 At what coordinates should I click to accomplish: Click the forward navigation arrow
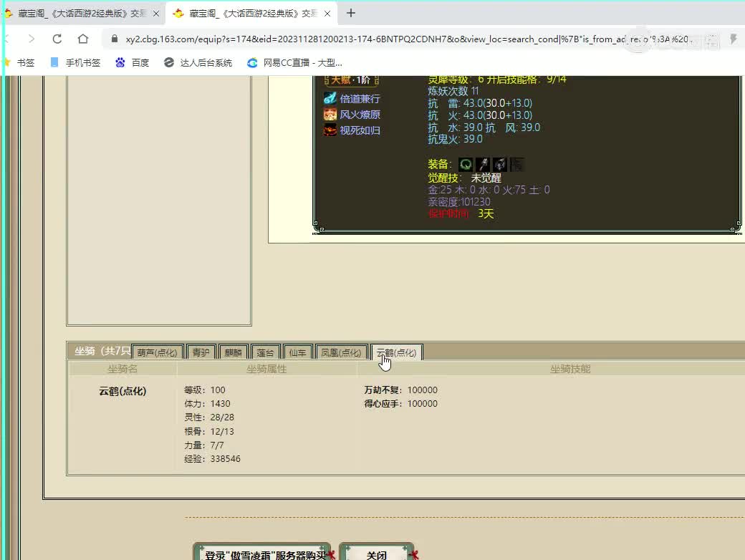click(32, 39)
